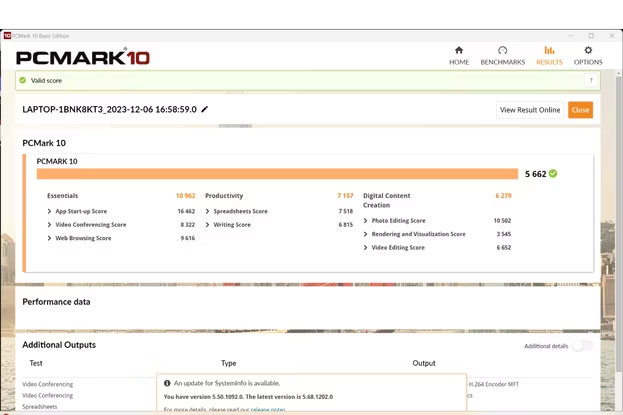Expand Rendering and Visualization Score
This screenshot has width=623, height=415.
point(366,234)
